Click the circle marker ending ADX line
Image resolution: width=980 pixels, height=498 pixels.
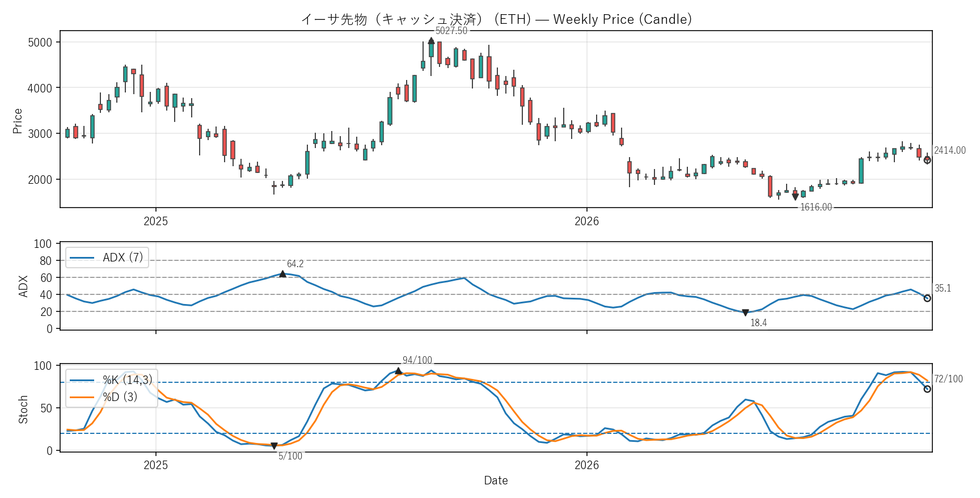coord(927,298)
